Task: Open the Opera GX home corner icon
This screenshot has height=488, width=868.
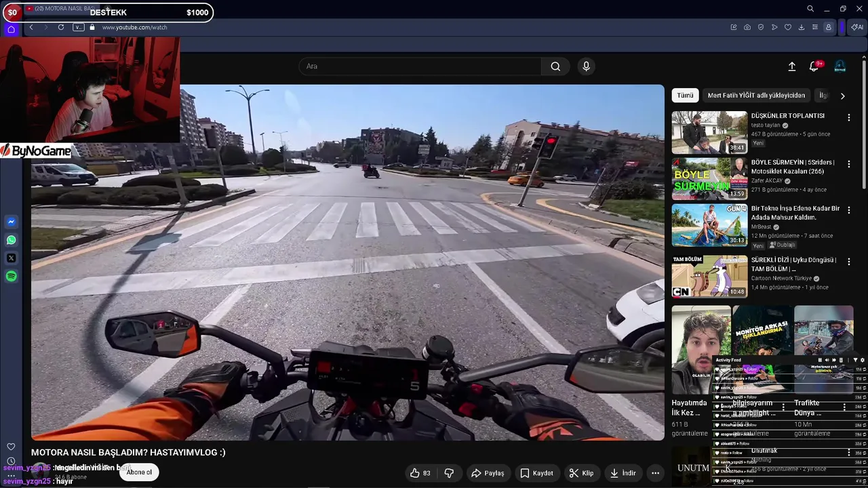Action: [x=11, y=28]
